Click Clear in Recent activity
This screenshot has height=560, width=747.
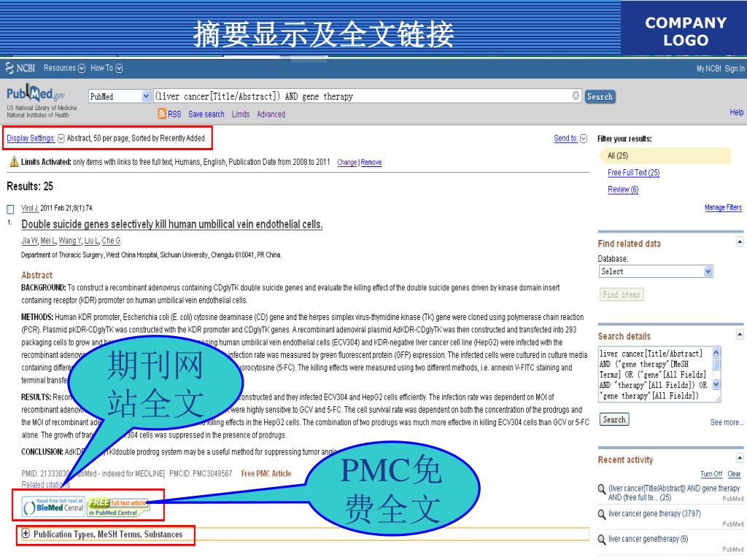click(x=734, y=474)
